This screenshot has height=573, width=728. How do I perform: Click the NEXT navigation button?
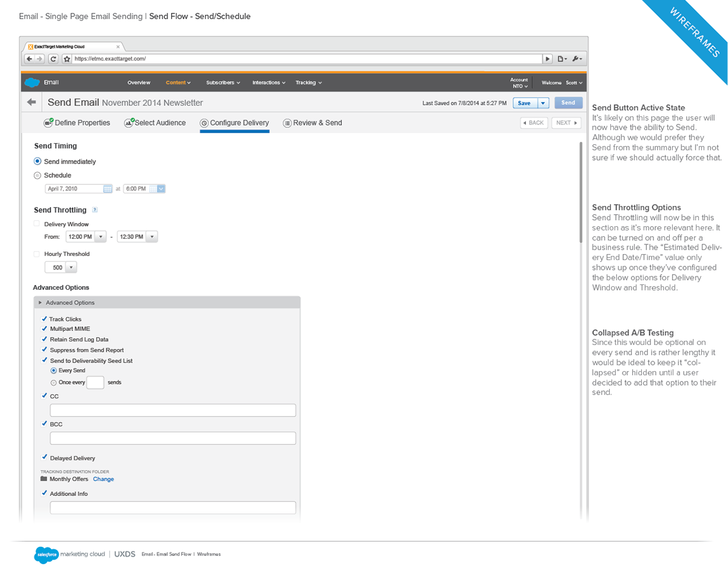(x=566, y=123)
